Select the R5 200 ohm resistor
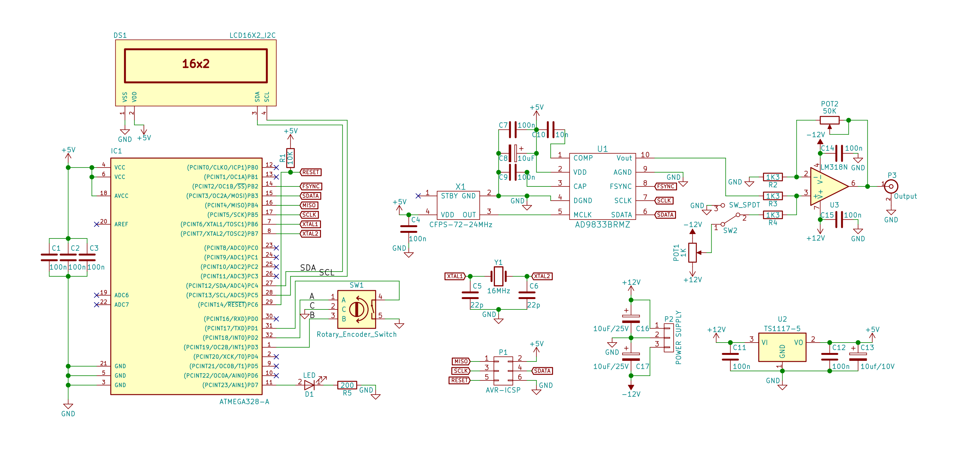Image resolution: width=980 pixels, height=458 pixels. pyautogui.click(x=347, y=385)
